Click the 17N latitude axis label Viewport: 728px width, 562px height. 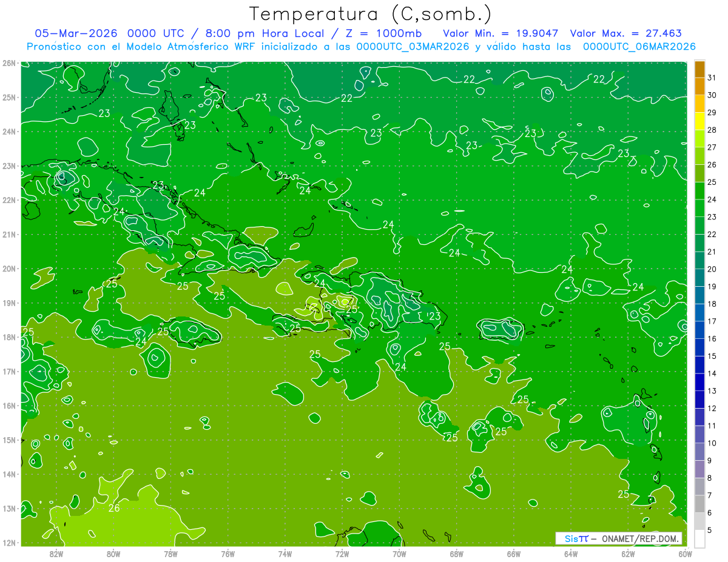(x=9, y=371)
